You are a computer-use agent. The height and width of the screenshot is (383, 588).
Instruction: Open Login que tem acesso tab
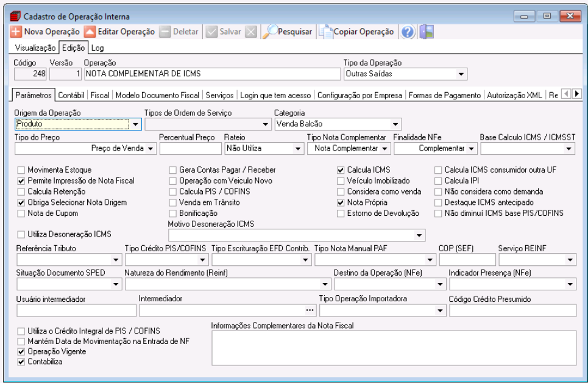[275, 95]
